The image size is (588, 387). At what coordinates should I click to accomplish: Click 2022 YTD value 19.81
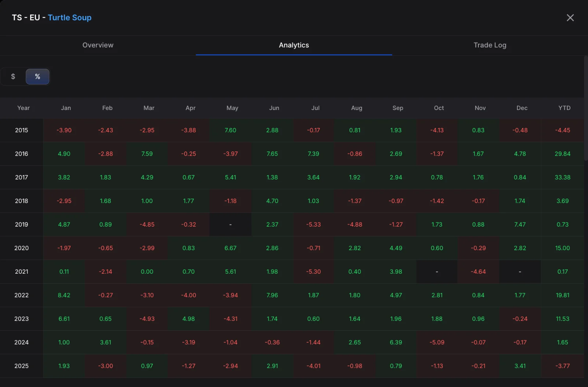[x=563, y=295]
